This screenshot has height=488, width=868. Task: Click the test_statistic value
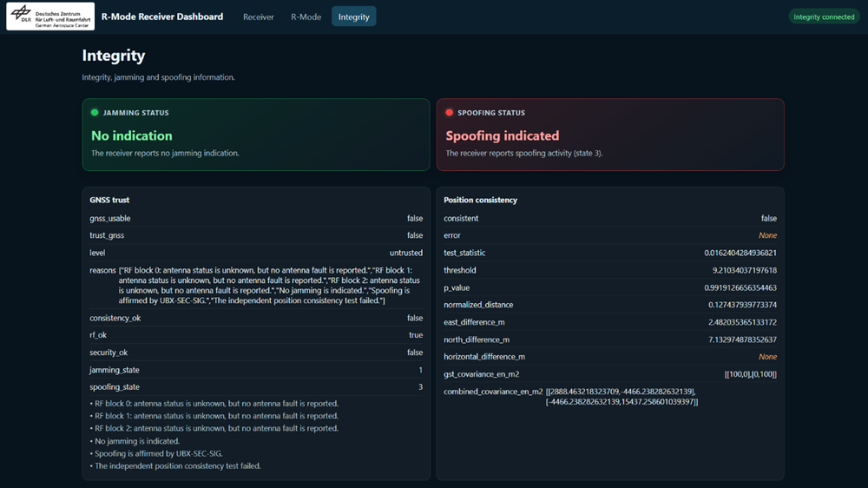tap(740, 253)
